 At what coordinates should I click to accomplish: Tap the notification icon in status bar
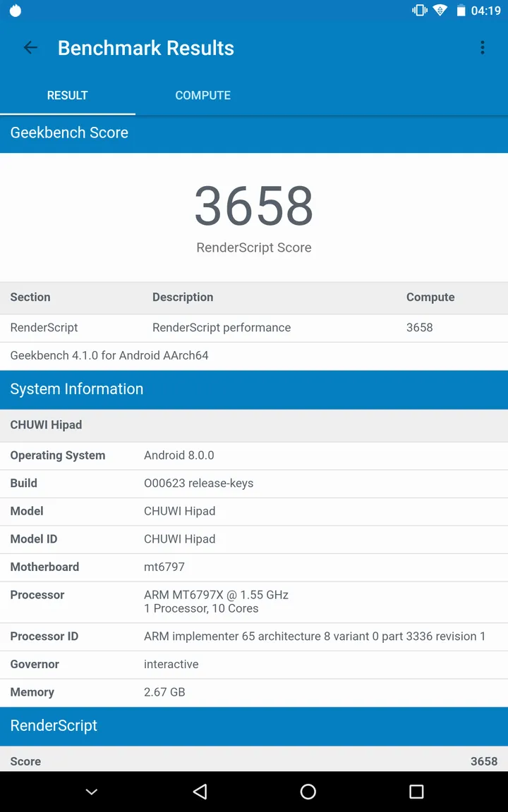[x=16, y=11]
